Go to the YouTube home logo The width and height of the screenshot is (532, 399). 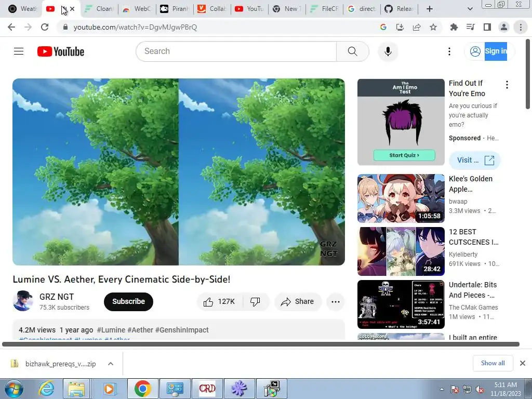pyautogui.click(x=61, y=51)
